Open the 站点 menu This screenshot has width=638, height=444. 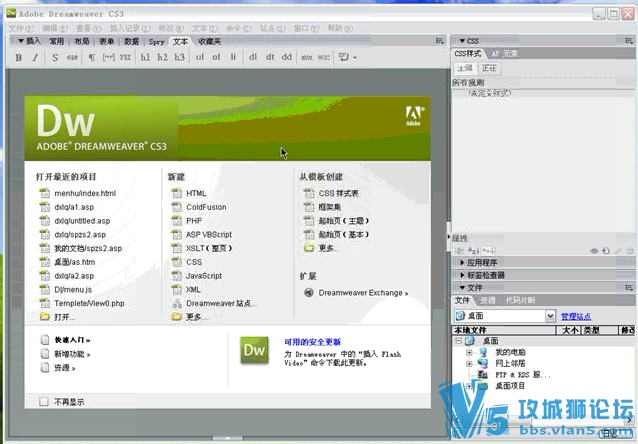pos(273,28)
